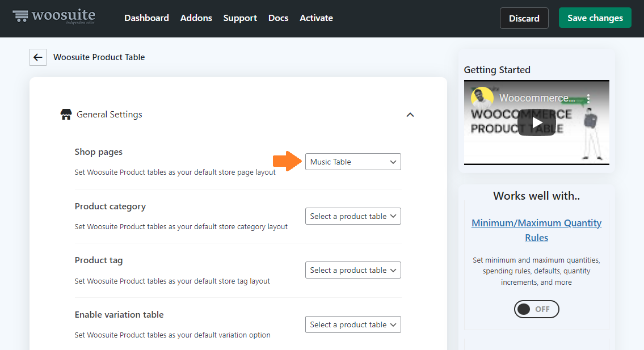This screenshot has height=350, width=644.
Task: Click the Discard button
Action: [x=524, y=18]
